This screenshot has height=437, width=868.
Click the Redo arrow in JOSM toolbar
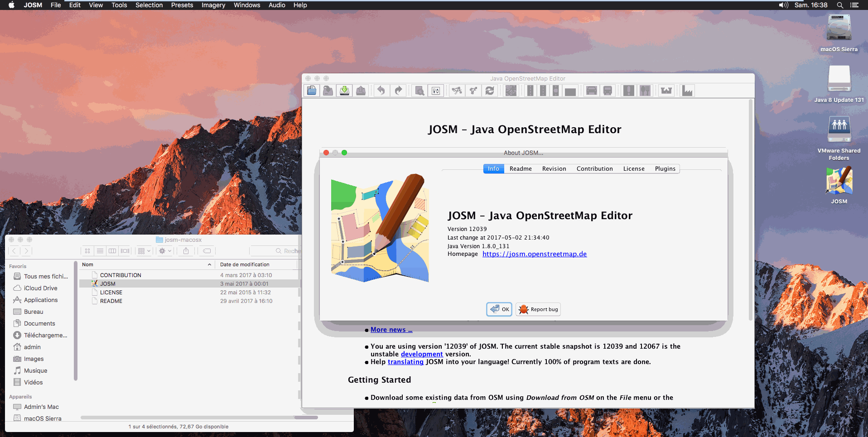coord(398,91)
